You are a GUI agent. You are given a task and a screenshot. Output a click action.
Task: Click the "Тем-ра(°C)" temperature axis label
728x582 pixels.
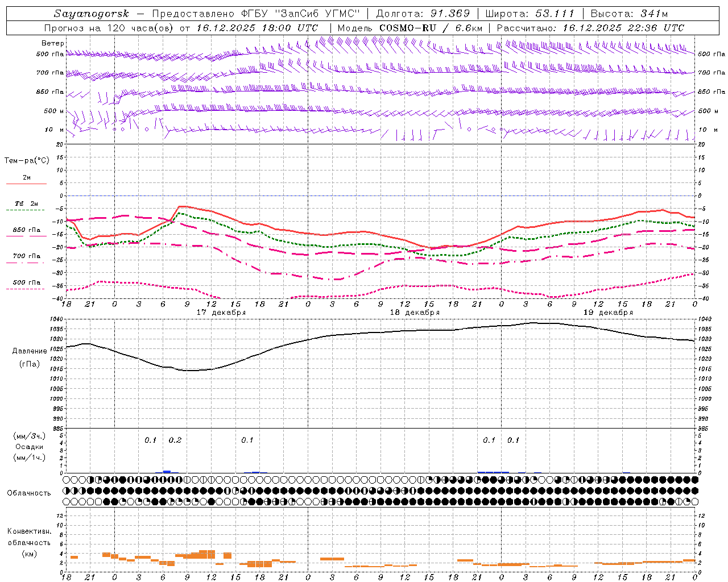pyautogui.click(x=27, y=161)
